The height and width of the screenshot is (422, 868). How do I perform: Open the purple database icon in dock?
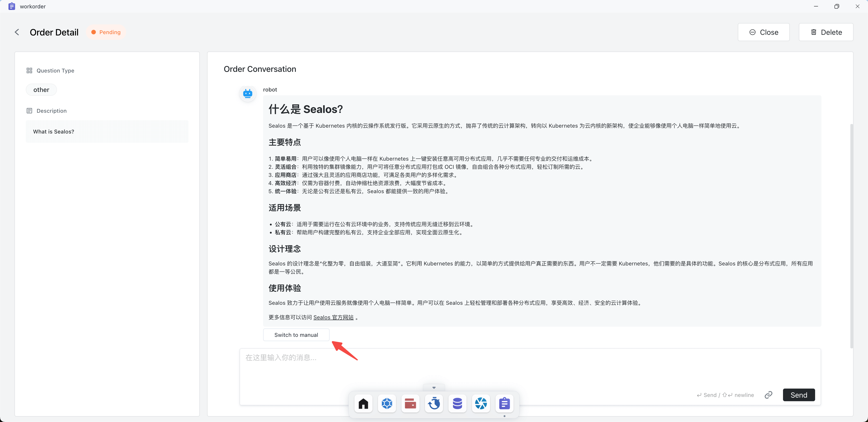tap(457, 403)
